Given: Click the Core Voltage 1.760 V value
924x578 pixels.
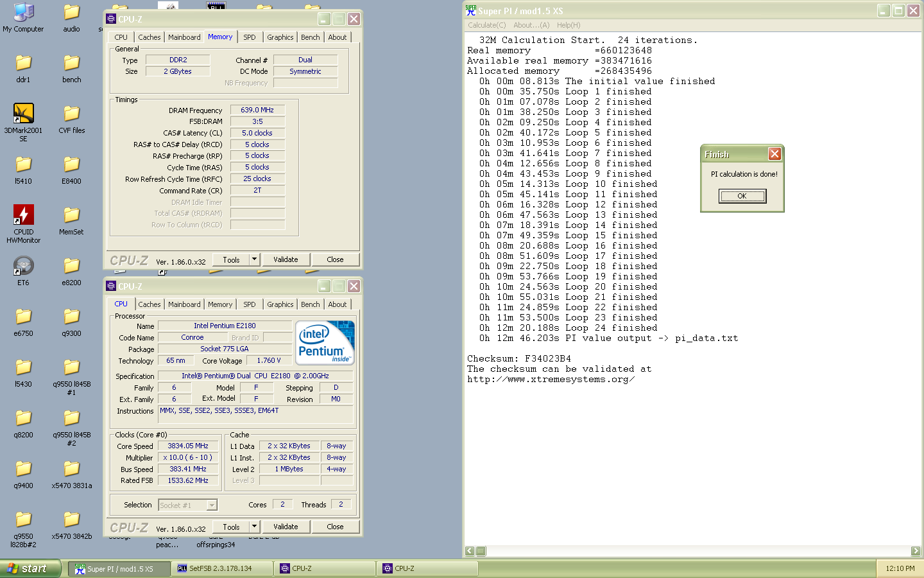Looking at the screenshot, I should click(269, 360).
